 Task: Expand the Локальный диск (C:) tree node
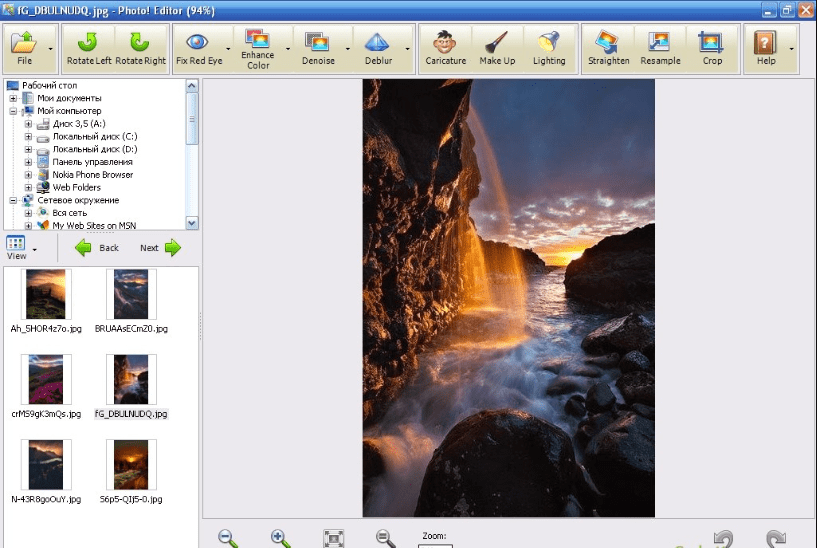click(29, 136)
